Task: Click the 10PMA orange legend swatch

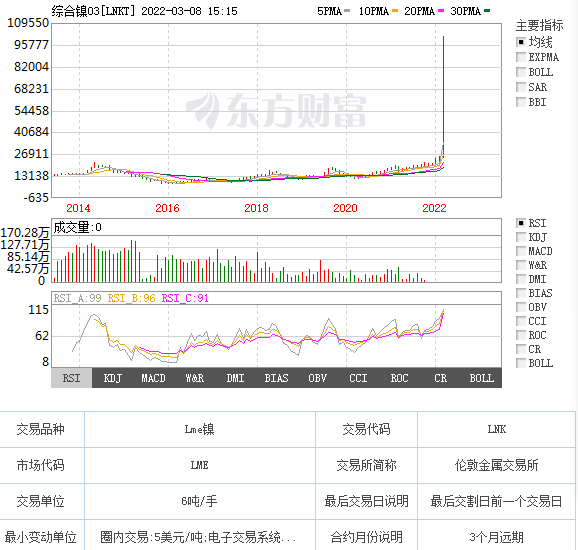Action: pyautogui.click(x=395, y=11)
